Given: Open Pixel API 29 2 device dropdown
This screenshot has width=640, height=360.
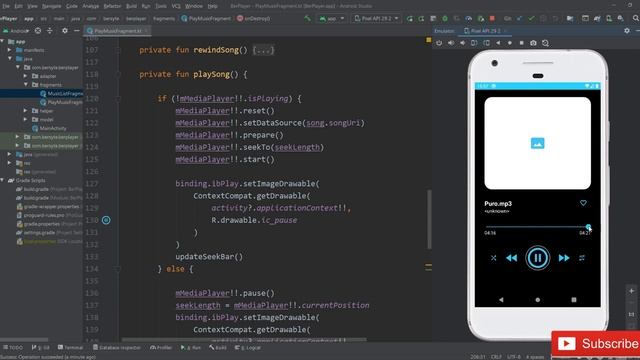Looking at the screenshot, I should pos(376,18).
